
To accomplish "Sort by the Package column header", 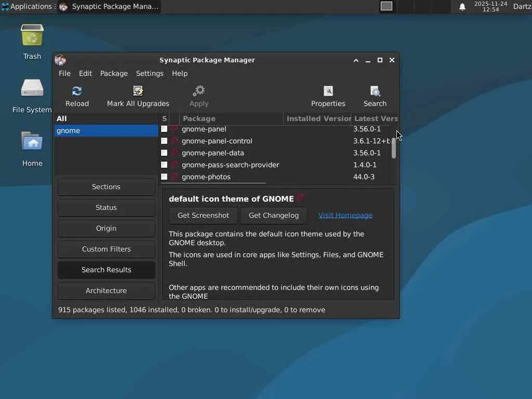I will [x=231, y=118].
